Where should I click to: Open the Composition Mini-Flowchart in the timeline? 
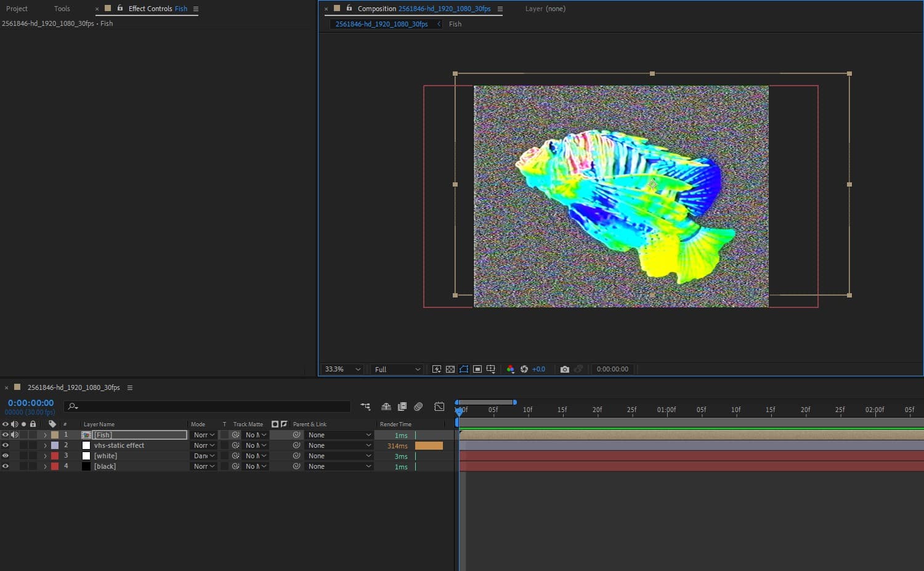(x=365, y=407)
